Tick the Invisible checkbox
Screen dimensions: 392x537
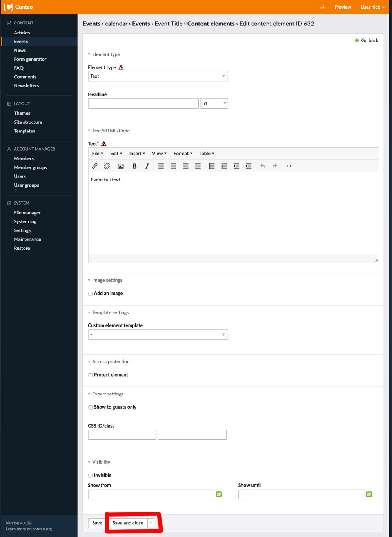pyautogui.click(x=90, y=475)
